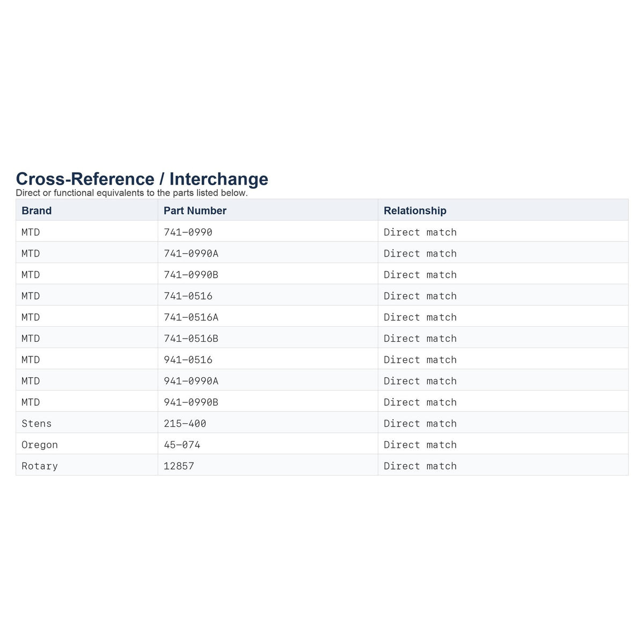Select part number 941-0990A
644x644 pixels.
pos(191,381)
